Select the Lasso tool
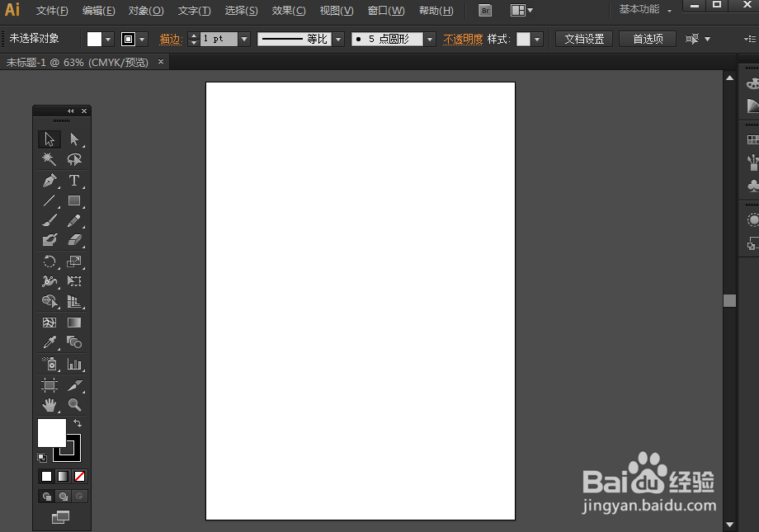 74,159
